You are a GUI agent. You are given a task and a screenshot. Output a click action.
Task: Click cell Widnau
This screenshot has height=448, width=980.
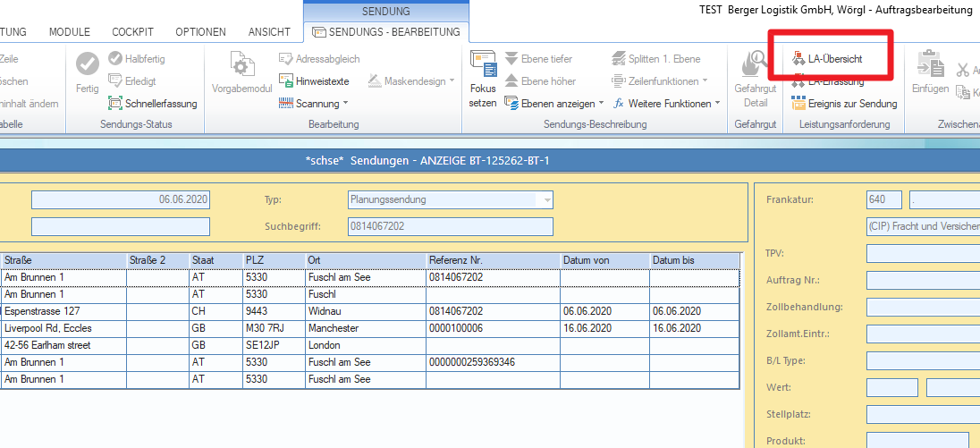pos(366,311)
